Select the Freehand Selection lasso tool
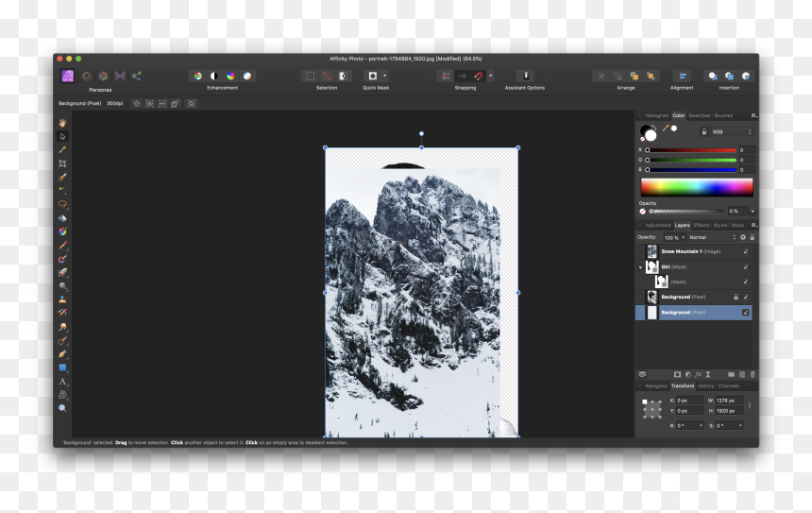The width and height of the screenshot is (812, 513). pyautogui.click(x=62, y=204)
